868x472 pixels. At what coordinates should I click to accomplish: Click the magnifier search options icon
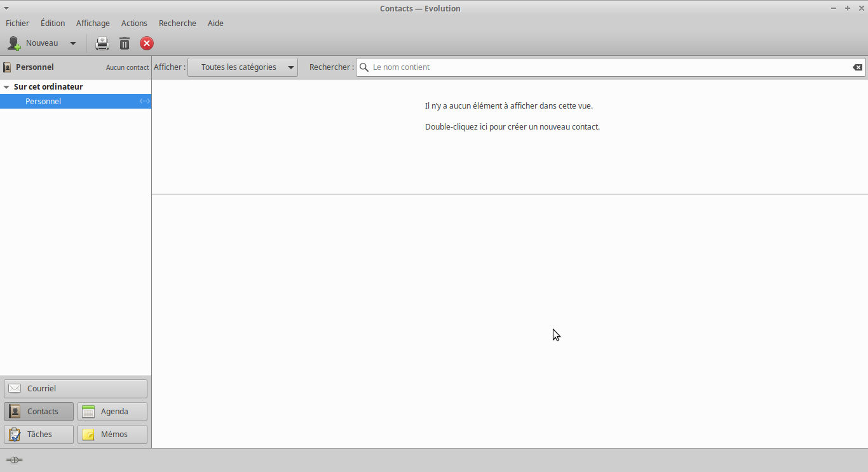tap(364, 67)
